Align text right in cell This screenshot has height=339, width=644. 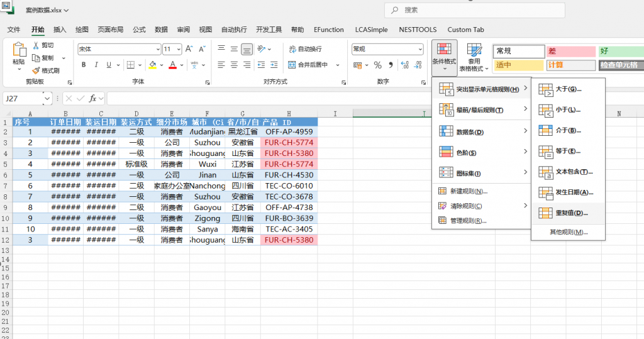(247, 65)
